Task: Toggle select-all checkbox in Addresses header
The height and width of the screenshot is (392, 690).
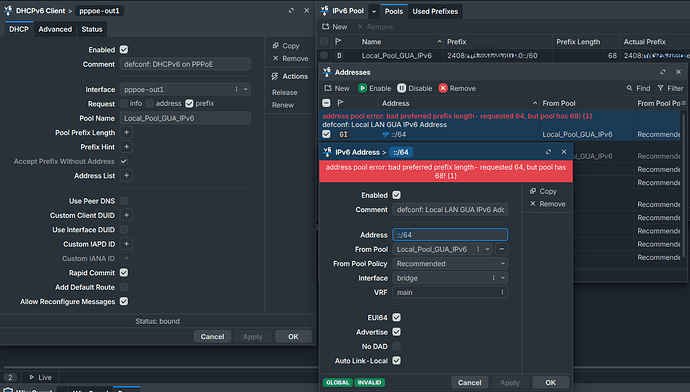Action: [x=326, y=103]
